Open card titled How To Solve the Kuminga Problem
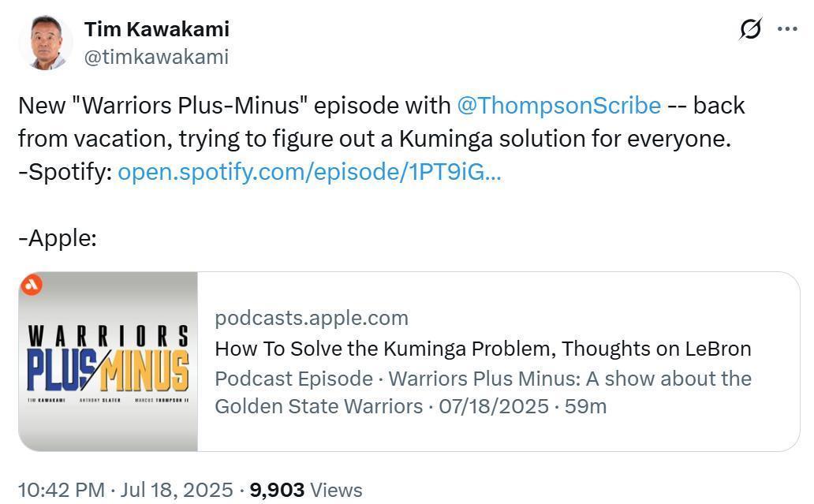Image resolution: width=814 pixels, height=504 pixels. point(483,349)
